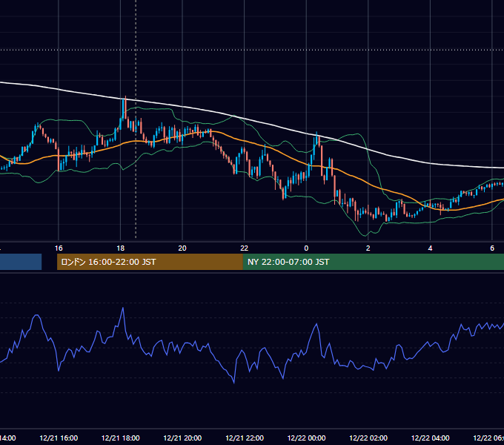Viewport: 504px width, 445px height.
Task: Click the 12/21 22:00 date label
Action: click(245, 438)
